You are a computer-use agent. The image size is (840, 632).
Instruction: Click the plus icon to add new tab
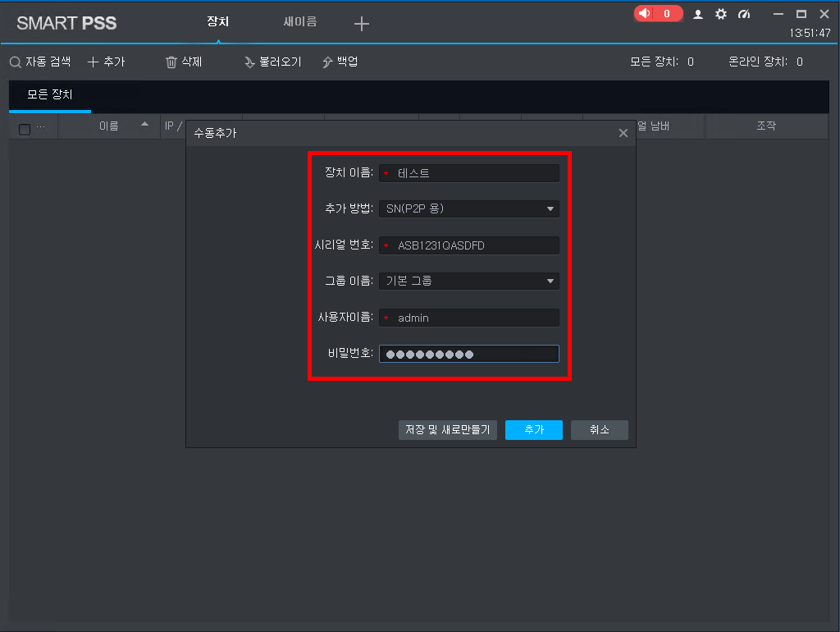coord(361,24)
